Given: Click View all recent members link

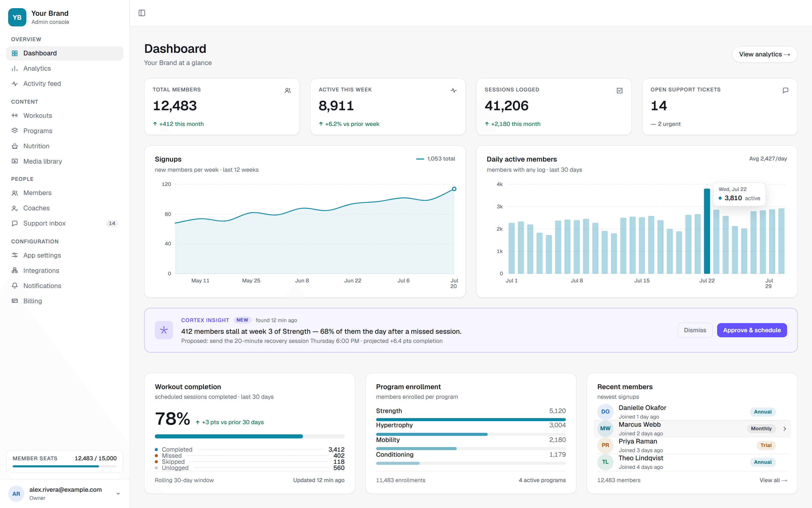Looking at the screenshot, I should [x=773, y=480].
